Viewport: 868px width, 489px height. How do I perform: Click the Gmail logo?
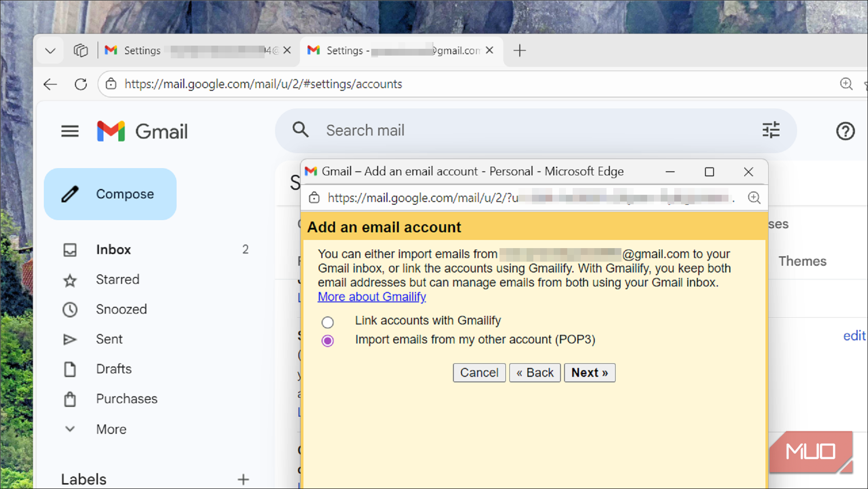click(142, 131)
